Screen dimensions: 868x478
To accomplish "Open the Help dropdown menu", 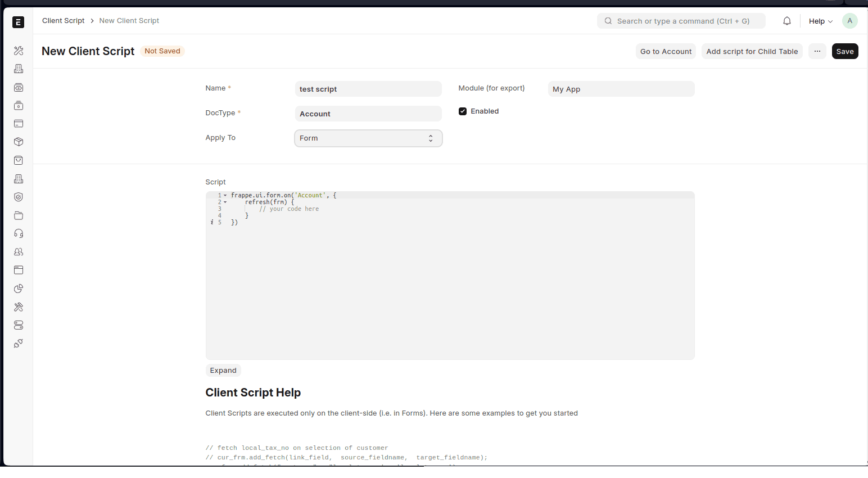I will coord(821,21).
